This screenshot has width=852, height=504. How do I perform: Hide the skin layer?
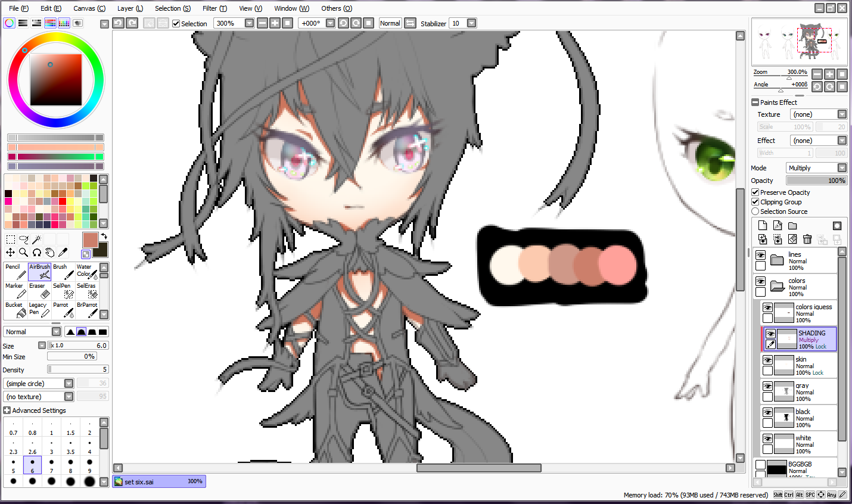click(x=768, y=360)
